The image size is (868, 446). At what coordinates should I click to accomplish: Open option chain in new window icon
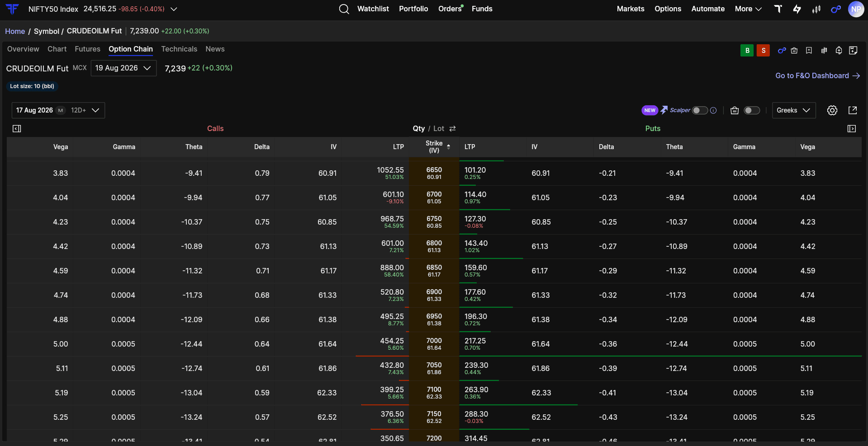click(853, 110)
